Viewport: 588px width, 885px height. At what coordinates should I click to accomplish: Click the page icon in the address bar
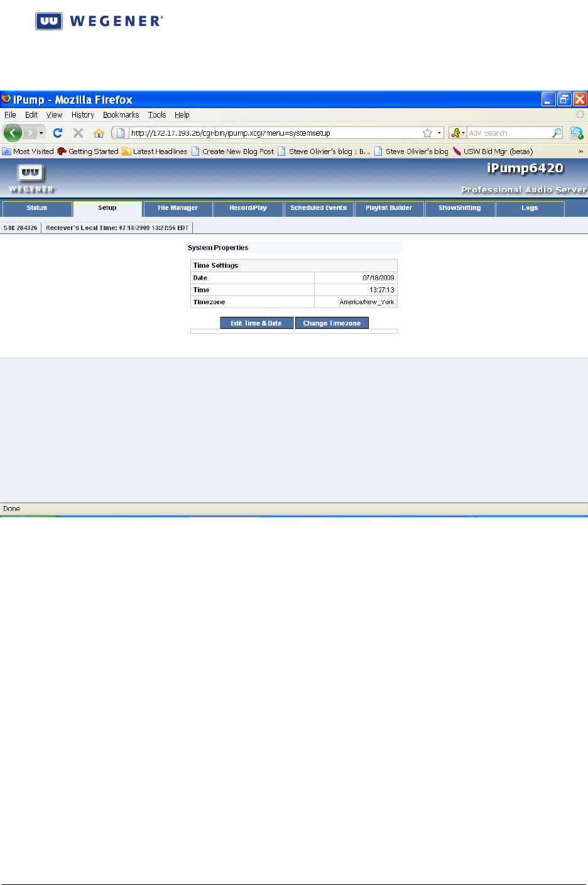coord(121,133)
